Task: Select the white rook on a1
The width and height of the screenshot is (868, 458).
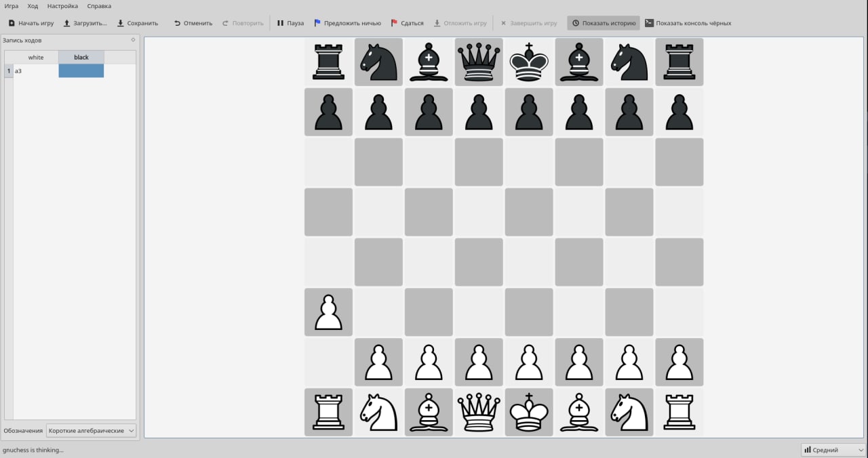Action: [x=328, y=413]
